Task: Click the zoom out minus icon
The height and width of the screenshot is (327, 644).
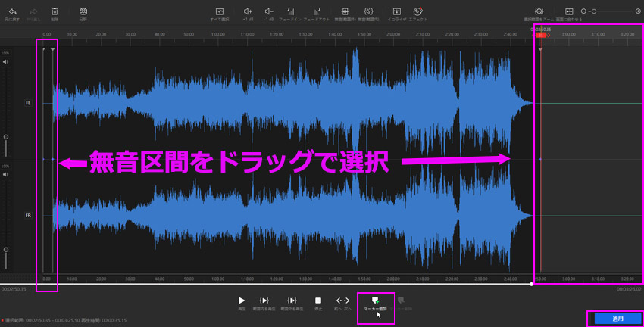Action: pos(583,11)
